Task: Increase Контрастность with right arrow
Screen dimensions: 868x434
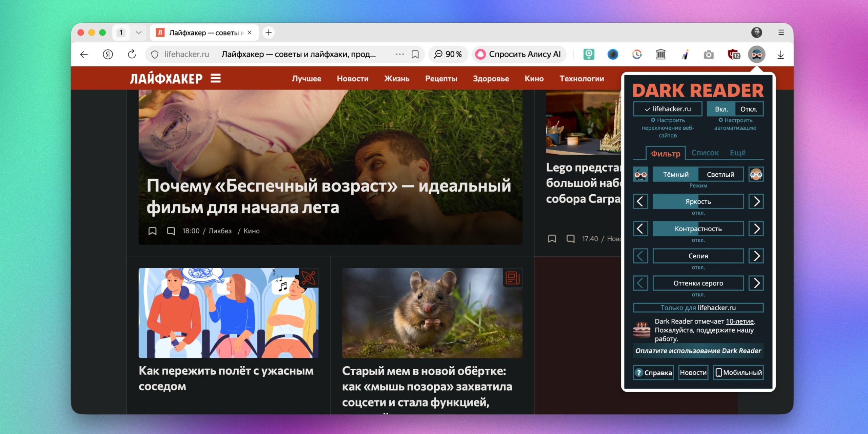Action: pos(756,229)
